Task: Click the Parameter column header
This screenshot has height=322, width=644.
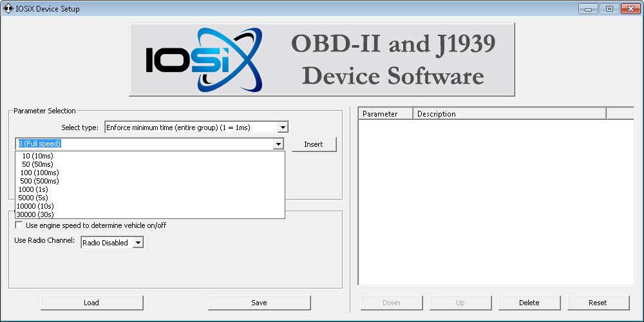Action: point(386,114)
